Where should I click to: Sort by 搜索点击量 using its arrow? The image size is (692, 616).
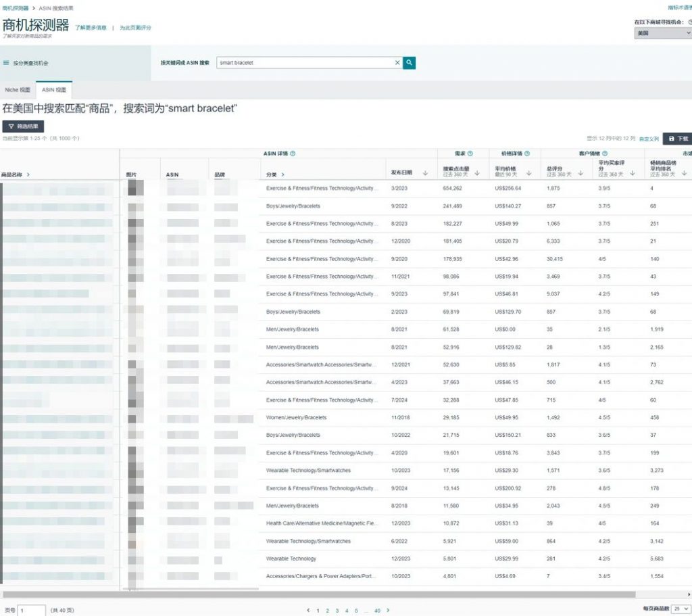click(x=477, y=173)
